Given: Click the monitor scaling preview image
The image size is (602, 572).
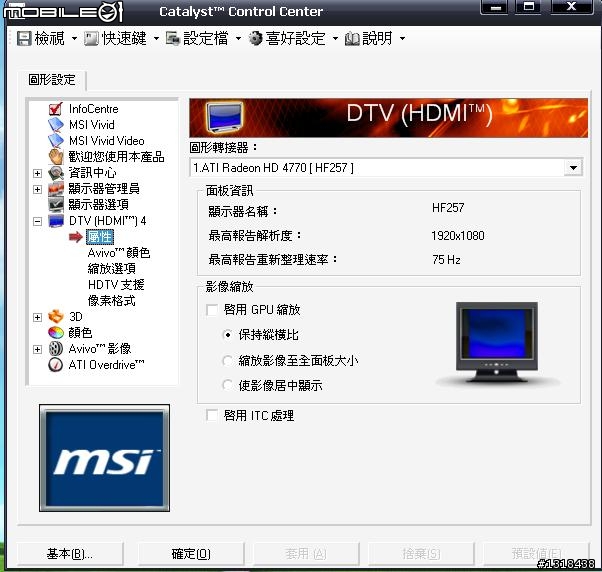Looking at the screenshot, I should [x=497, y=342].
